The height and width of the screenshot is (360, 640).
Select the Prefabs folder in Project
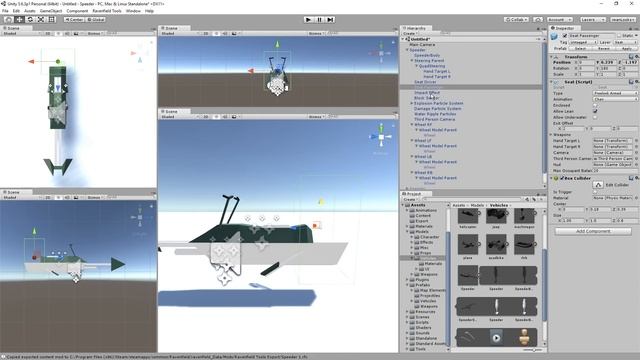[422, 285]
